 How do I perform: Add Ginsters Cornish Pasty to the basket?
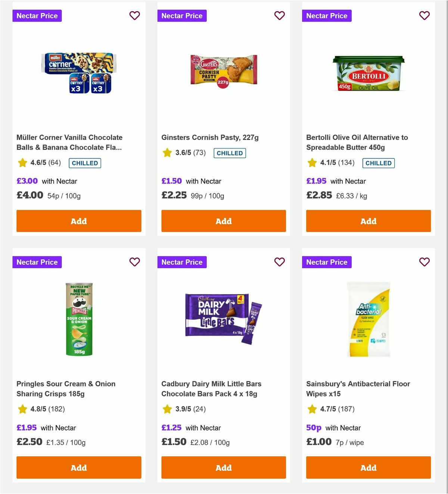pos(223,221)
